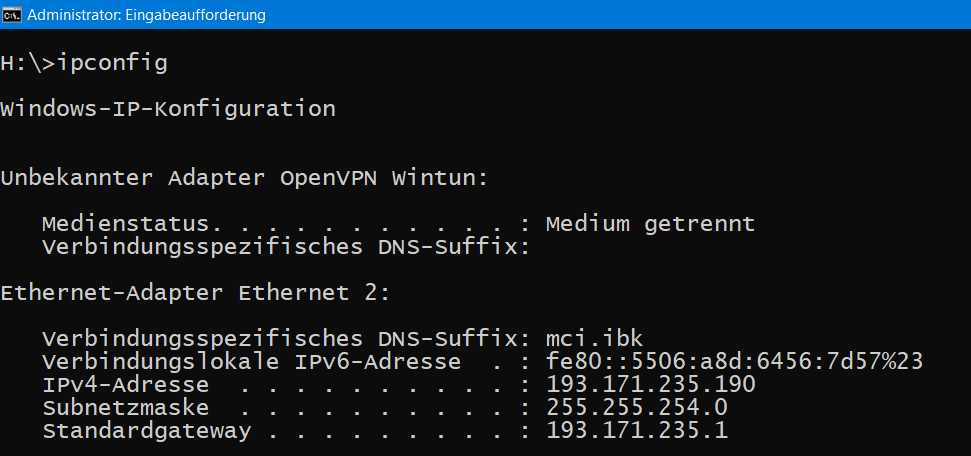Click the window title 'Administrator: Eingabeaufforderung'
The width and height of the screenshot is (971, 456).
point(146,15)
